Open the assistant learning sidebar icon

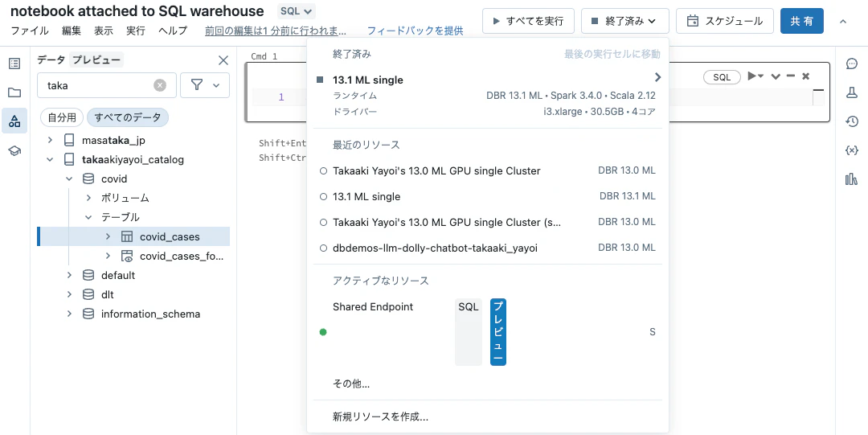point(14,150)
